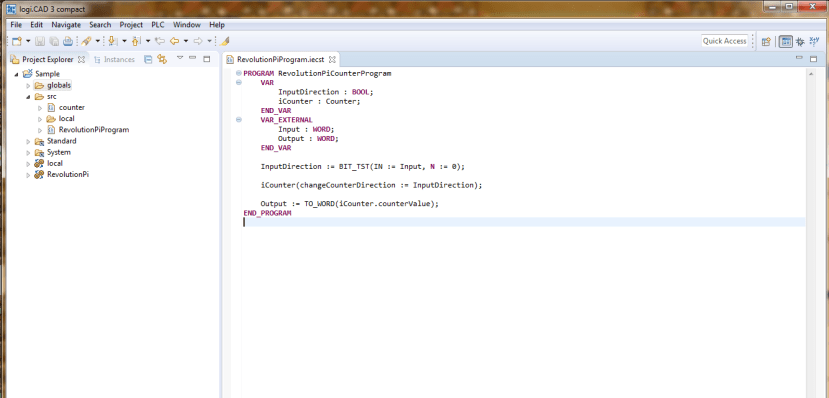Open the New wizard dropdown arrow

(x=28, y=41)
